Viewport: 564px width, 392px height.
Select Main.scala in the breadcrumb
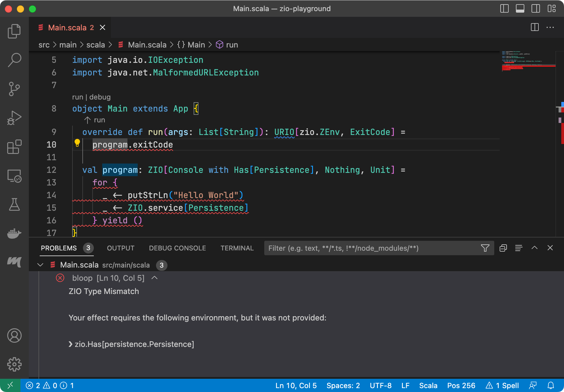click(x=147, y=45)
